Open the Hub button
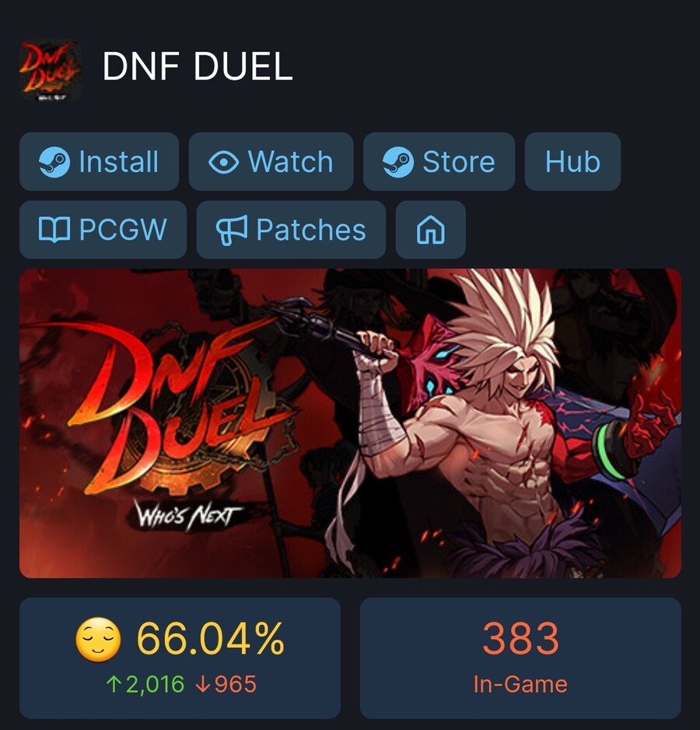This screenshot has width=700, height=730. [x=572, y=162]
